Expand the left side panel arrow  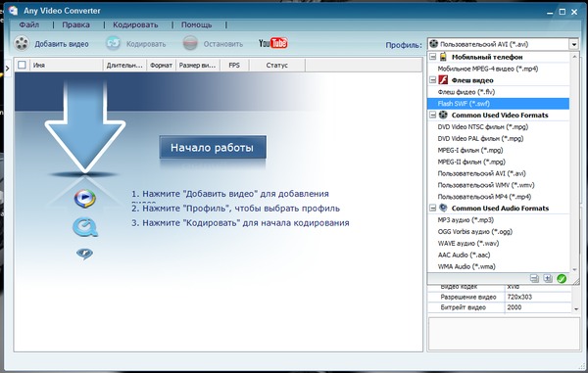pyautogui.click(x=7, y=69)
